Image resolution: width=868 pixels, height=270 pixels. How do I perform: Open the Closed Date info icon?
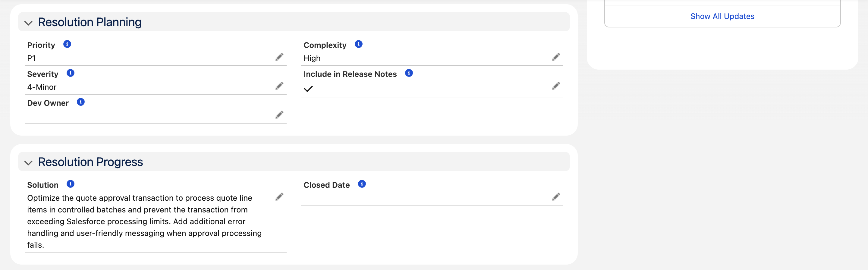point(362,184)
